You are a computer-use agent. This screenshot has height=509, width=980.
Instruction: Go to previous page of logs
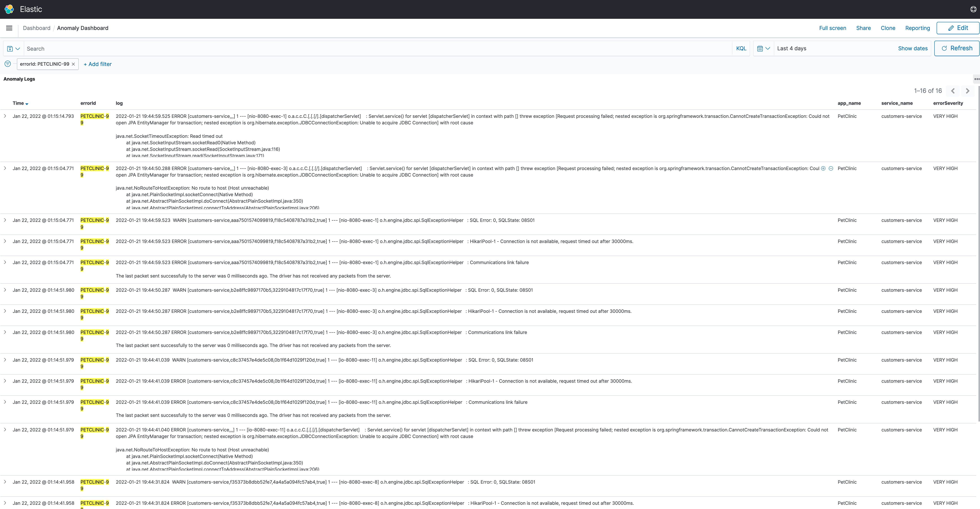953,91
